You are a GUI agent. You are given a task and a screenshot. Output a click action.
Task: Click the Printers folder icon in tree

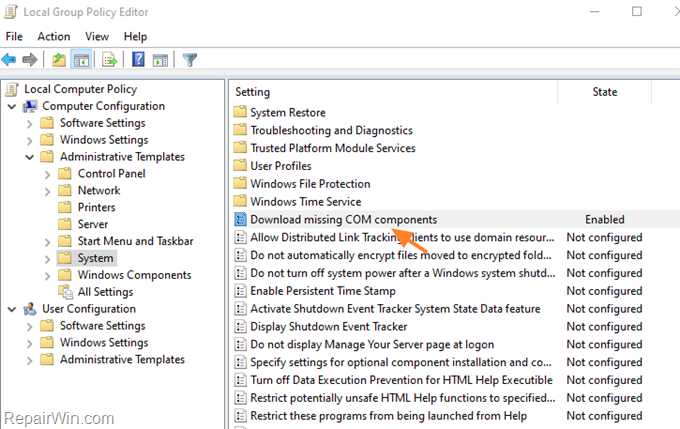coord(65,207)
